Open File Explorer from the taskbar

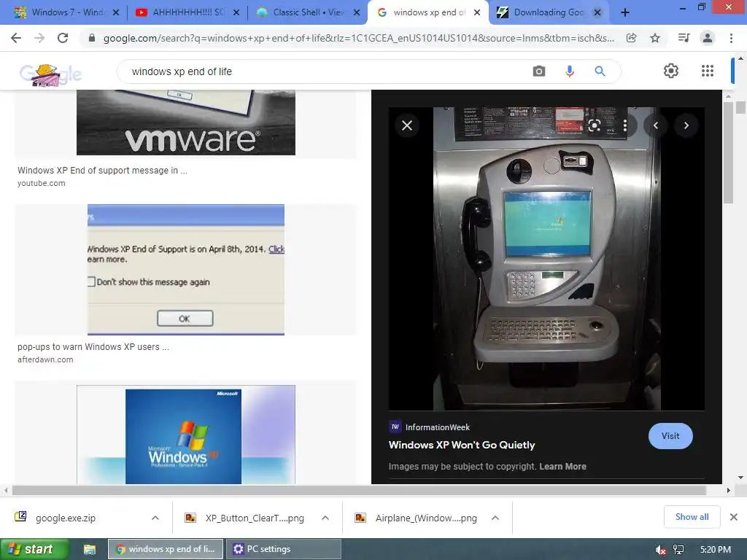89,549
